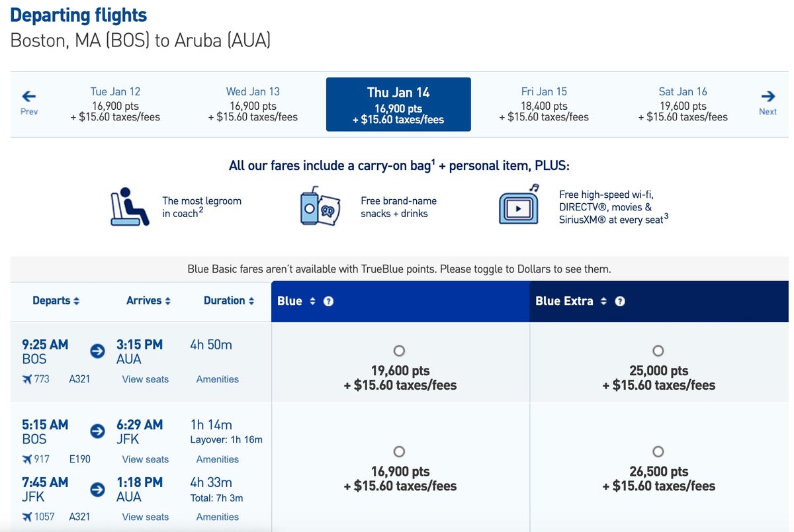Select Blue fare 16,900 pts connecting flight
Viewport: 794px width, 532px height.
(399, 451)
